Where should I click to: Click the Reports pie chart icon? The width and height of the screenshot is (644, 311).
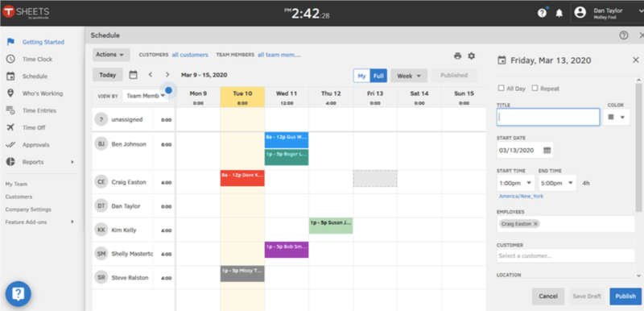[10, 162]
